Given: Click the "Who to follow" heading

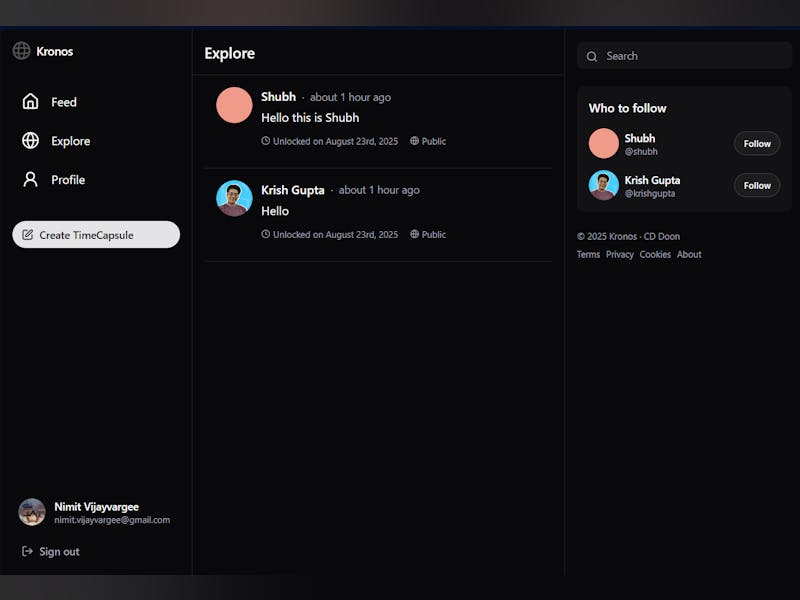Looking at the screenshot, I should (628, 108).
